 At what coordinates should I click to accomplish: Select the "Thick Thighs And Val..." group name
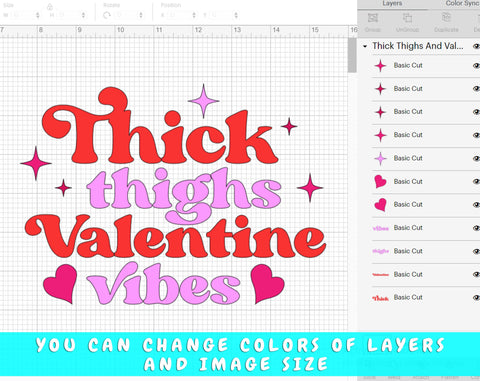(418, 46)
